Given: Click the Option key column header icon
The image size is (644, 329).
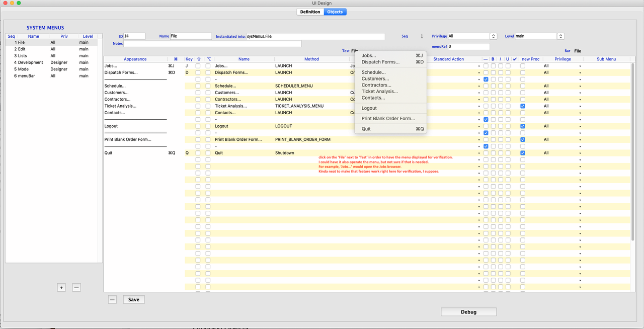Looking at the screenshot, I should [x=208, y=59].
